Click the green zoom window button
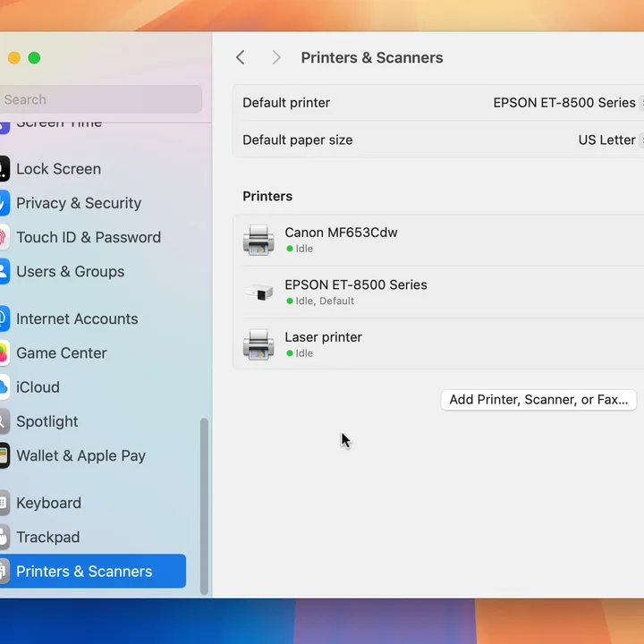644x644 pixels. tap(35, 58)
